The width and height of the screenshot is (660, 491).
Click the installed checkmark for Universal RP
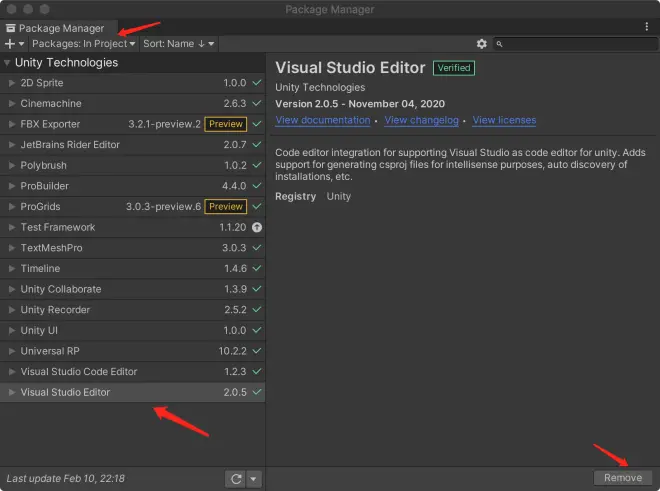click(x=257, y=351)
